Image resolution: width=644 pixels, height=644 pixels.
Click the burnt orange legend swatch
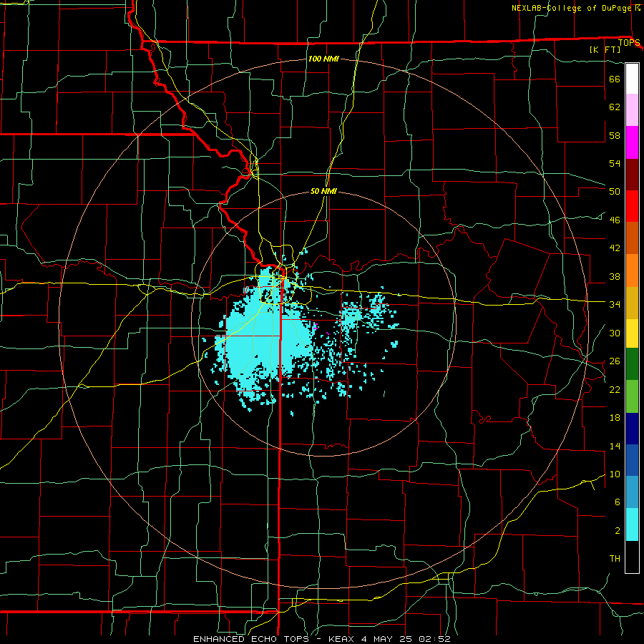pyautogui.click(x=632, y=238)
